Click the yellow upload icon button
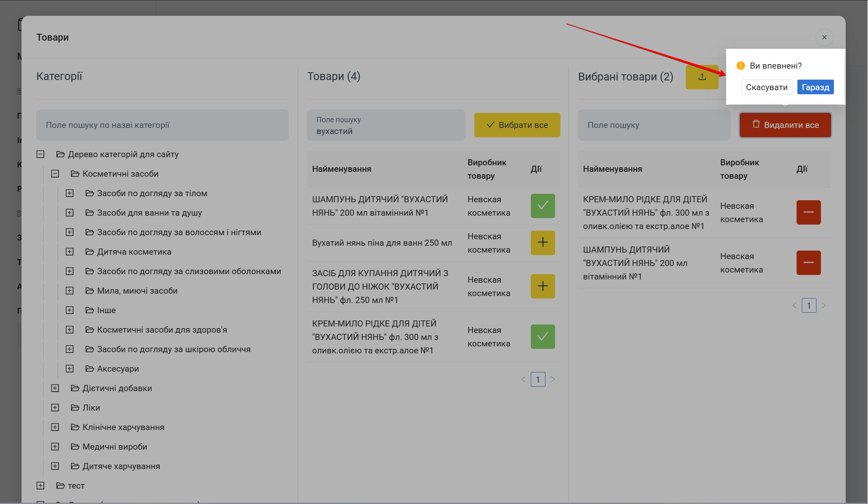Screen dimensions: 868x504 702,77
